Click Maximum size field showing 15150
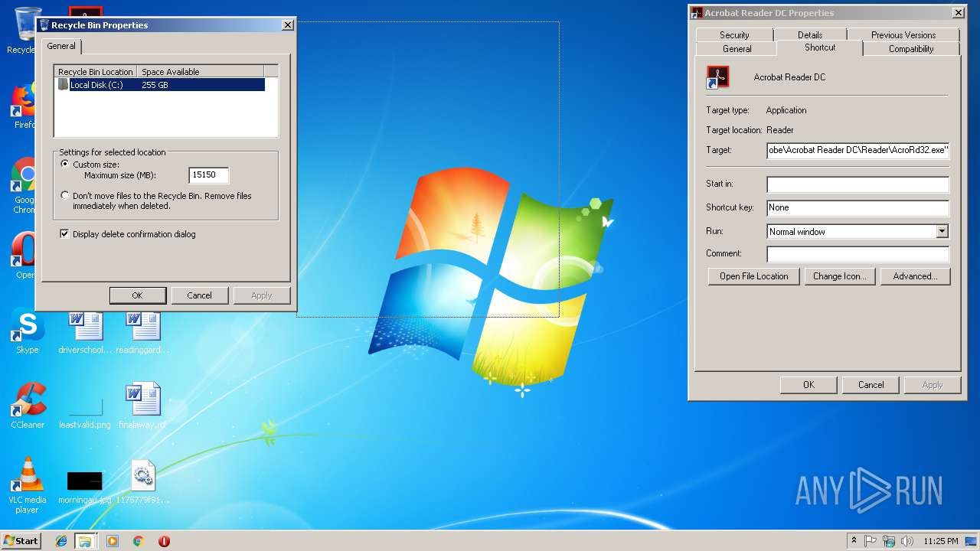This screenshot has height=551, width=980. [208, 175]
